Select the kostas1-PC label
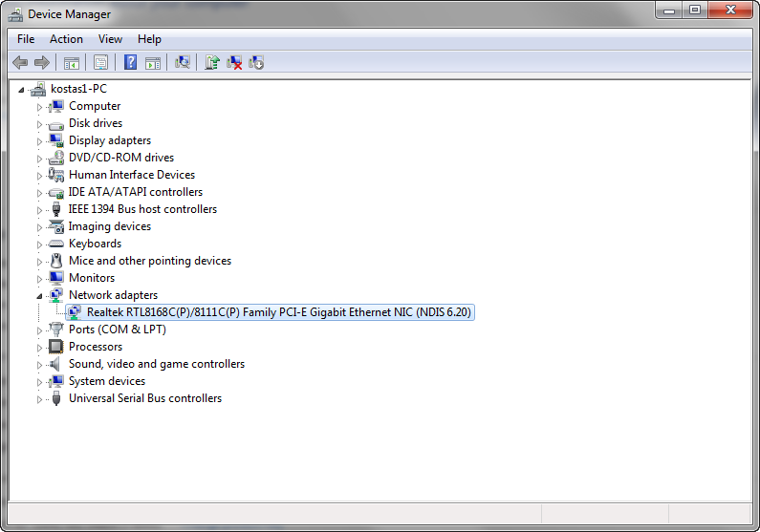760x532 pixels. tap(79, 89)
